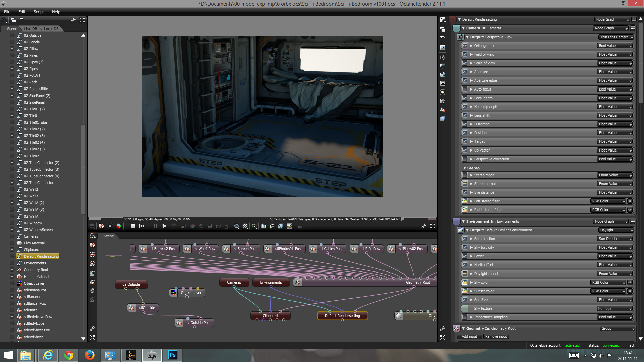644x362 pixels.
Task: Open the Thin Lens Camera dropdown
Action: (x=616, y=37)
